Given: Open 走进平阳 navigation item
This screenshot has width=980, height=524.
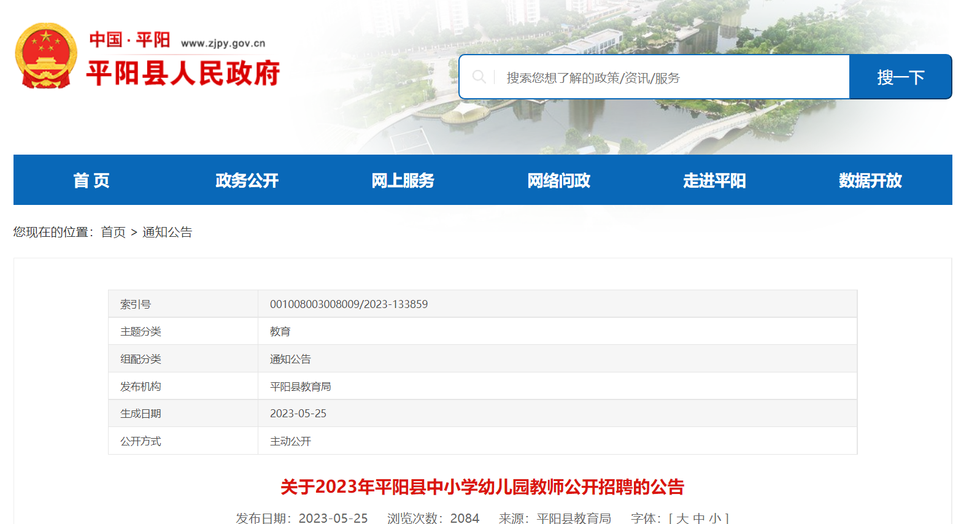Looking at the screenshot, I should (715, 180).
